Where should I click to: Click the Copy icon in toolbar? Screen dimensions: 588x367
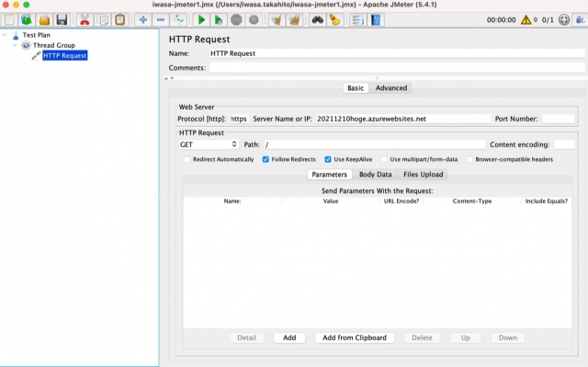(102, 19)
